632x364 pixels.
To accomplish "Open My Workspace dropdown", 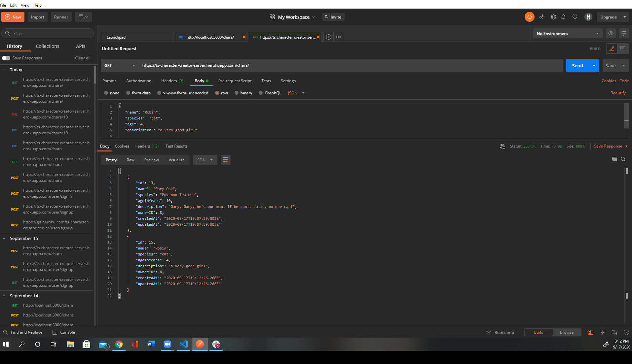I will pos(293,17).
